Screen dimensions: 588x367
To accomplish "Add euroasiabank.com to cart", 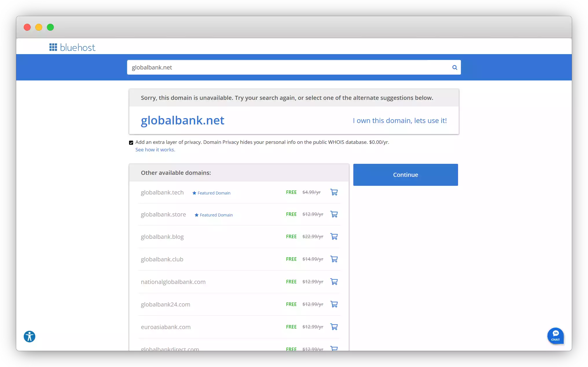I will (x=334, y=327).
